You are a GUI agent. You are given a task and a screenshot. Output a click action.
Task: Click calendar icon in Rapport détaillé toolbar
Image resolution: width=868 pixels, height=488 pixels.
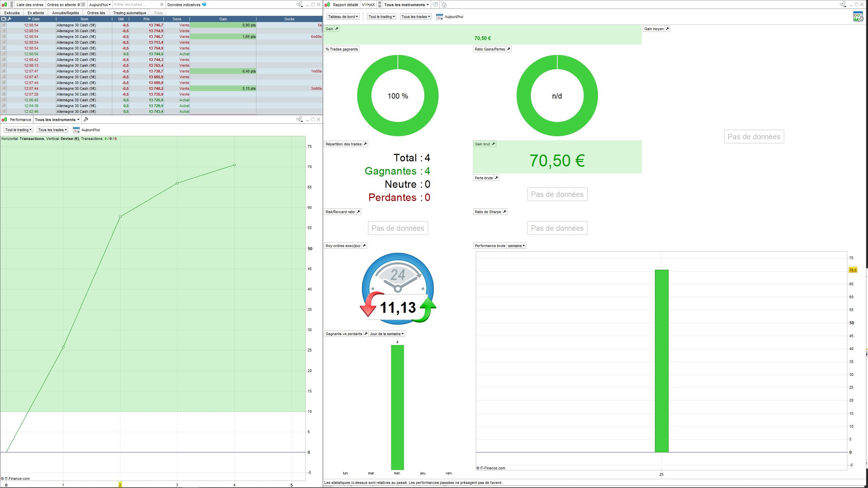439,17
